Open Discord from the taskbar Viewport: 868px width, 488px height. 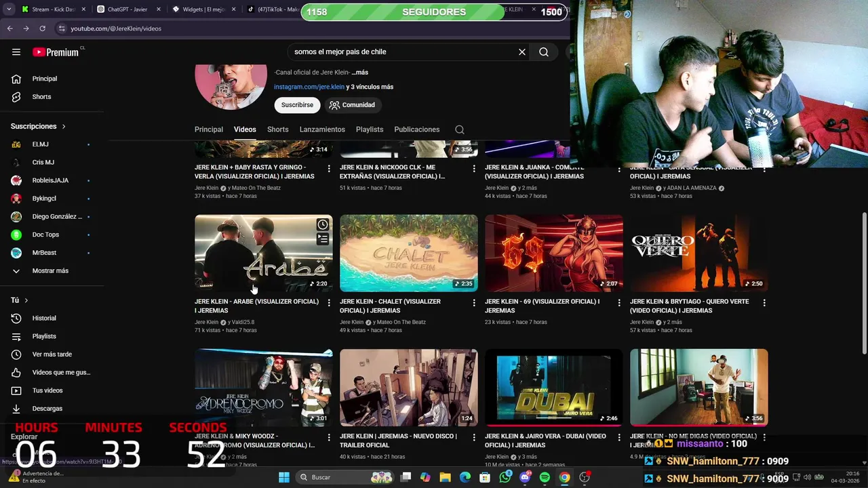525,477
